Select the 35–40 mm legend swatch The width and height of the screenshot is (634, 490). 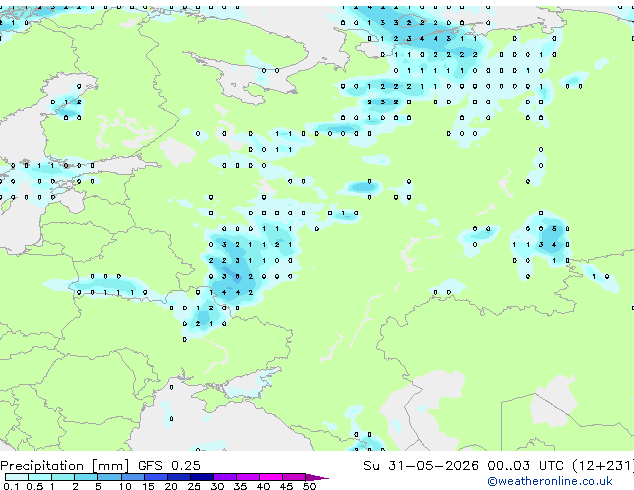click(247, 477)
